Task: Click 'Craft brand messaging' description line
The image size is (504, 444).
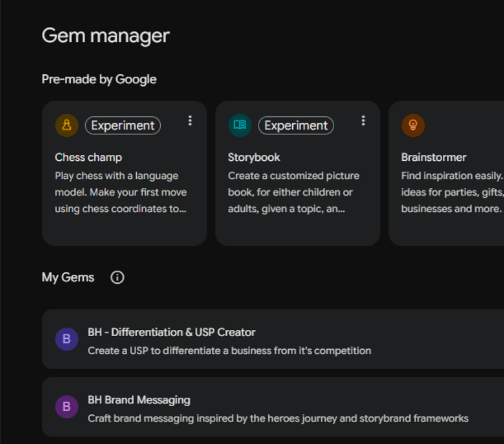Action: pyautogui.click(x=278, y=418)
